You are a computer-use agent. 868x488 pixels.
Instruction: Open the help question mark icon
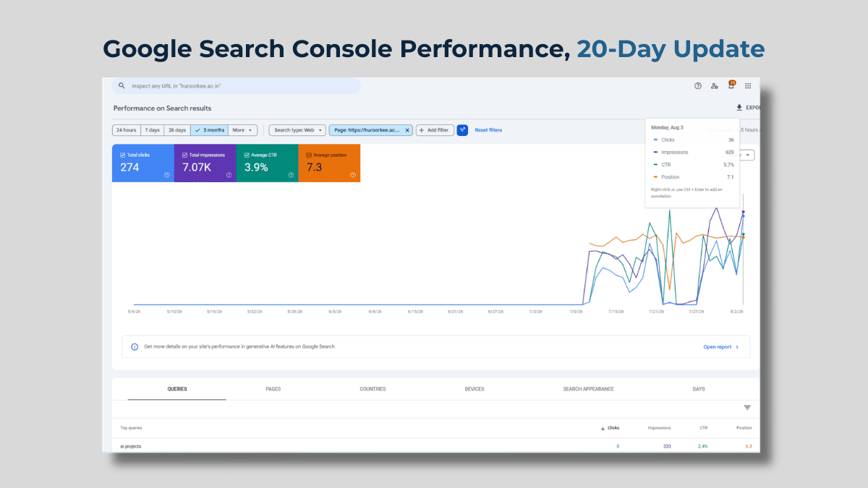pos(698,85)
